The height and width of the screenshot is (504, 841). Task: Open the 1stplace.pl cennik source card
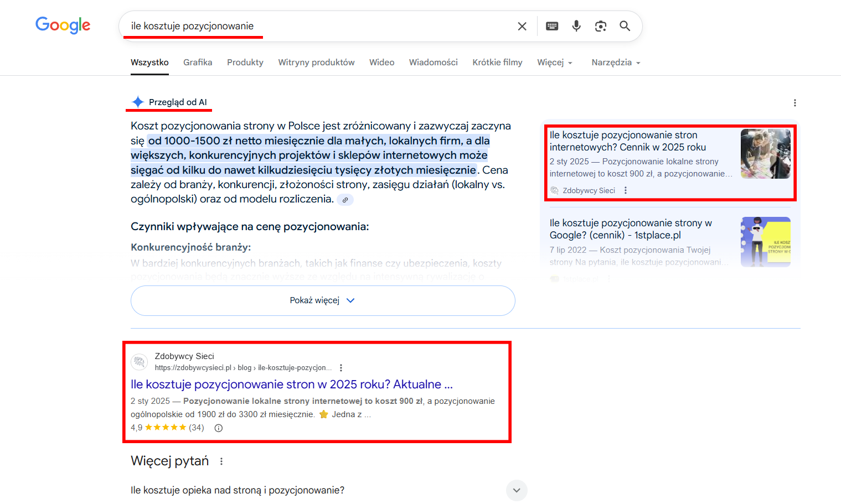[631, 229]
